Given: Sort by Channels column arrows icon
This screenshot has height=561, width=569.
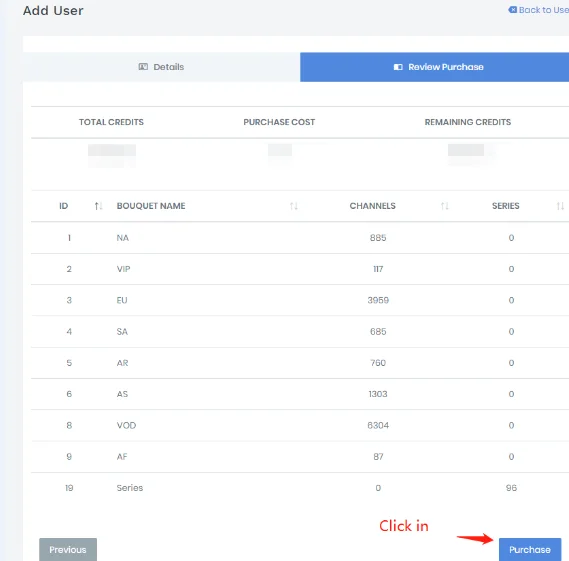Looking at the screenshot, I should (445, 206).
